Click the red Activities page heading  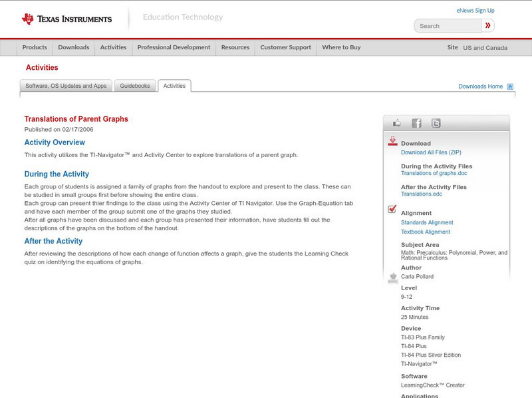click(x=42, y=68)
